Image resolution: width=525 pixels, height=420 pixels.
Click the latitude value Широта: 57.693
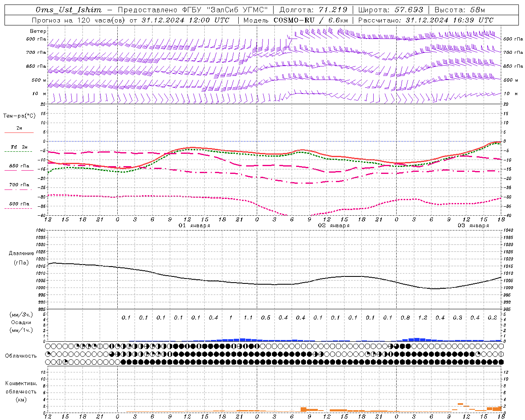[390, 10]
